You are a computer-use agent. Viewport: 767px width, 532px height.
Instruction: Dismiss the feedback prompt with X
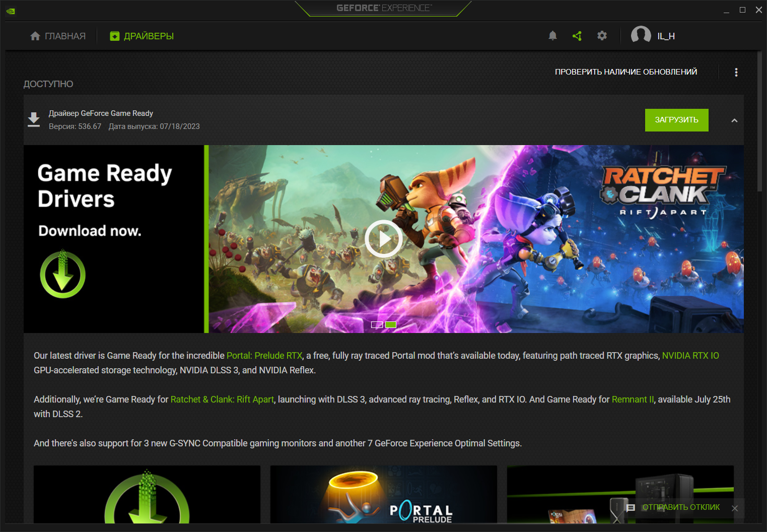(x=735, y=508)
